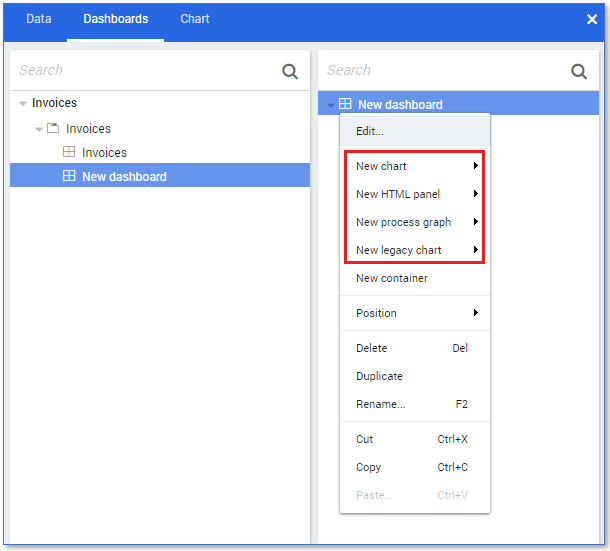Viewport: 610px width, 551px height.
Task: Collapse the New dashboard node in right panel
Action: coord(331,105)
